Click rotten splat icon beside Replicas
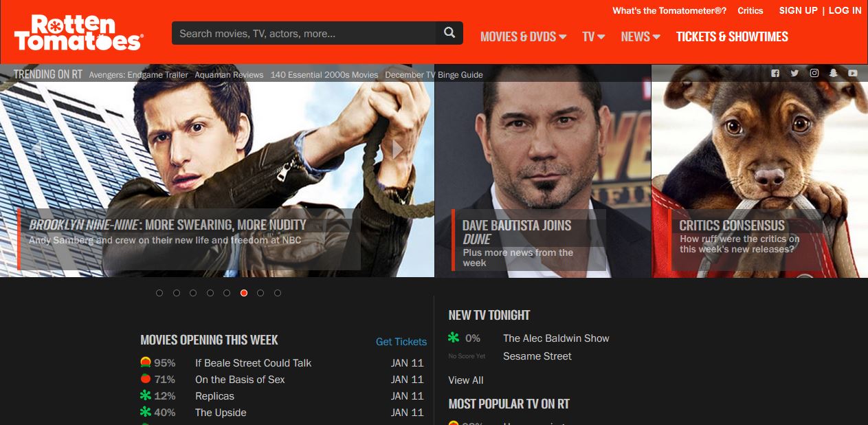This screenshot has height=425, width=868. [145, 395]
